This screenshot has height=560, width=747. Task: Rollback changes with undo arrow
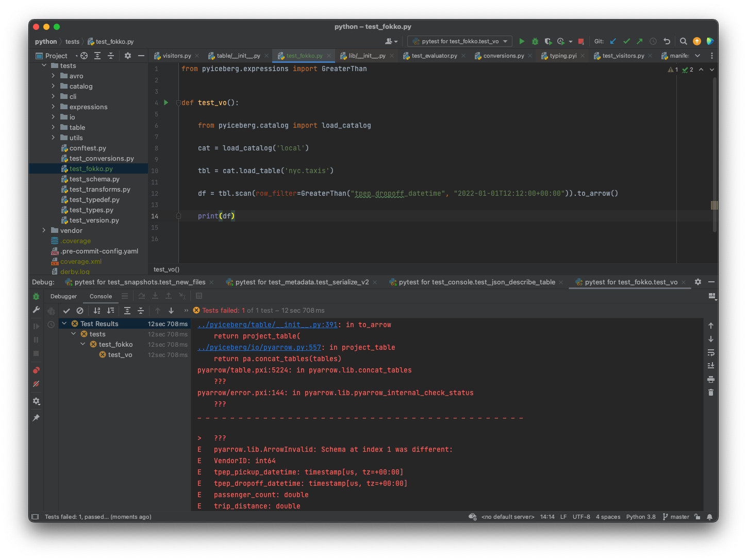coord(667,41)
